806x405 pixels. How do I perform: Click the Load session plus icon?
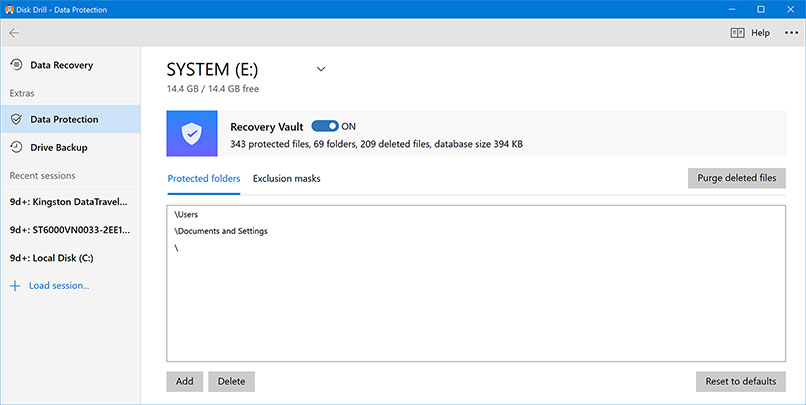tap(15, 286)
